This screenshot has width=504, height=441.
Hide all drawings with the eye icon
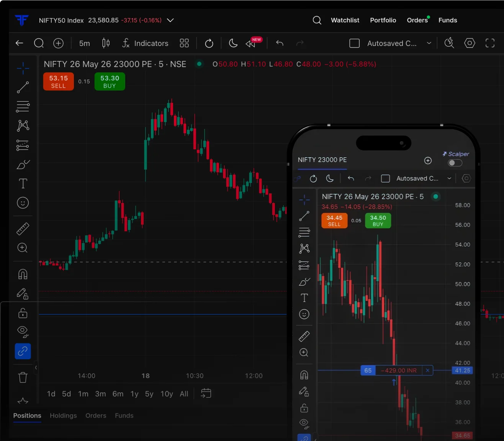click(23, 332)
